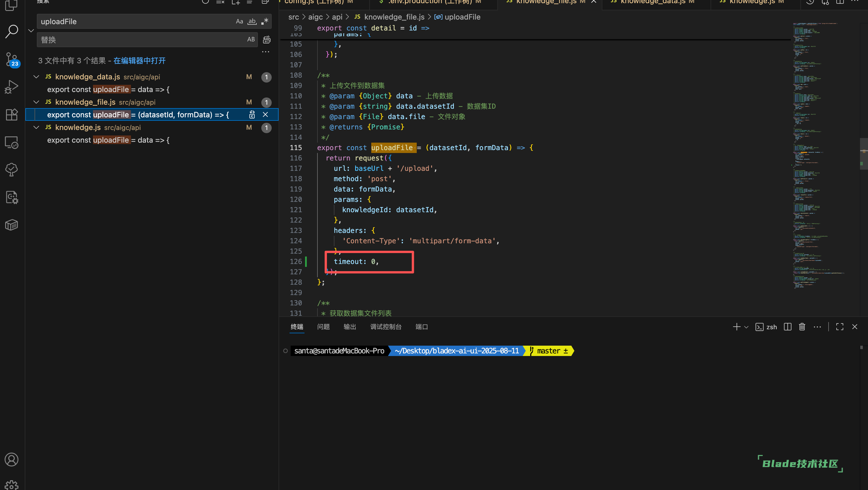Switch to the 调试控制台 panel tab
The width and height of the screenshot is (868, 490).
(386, 327)
